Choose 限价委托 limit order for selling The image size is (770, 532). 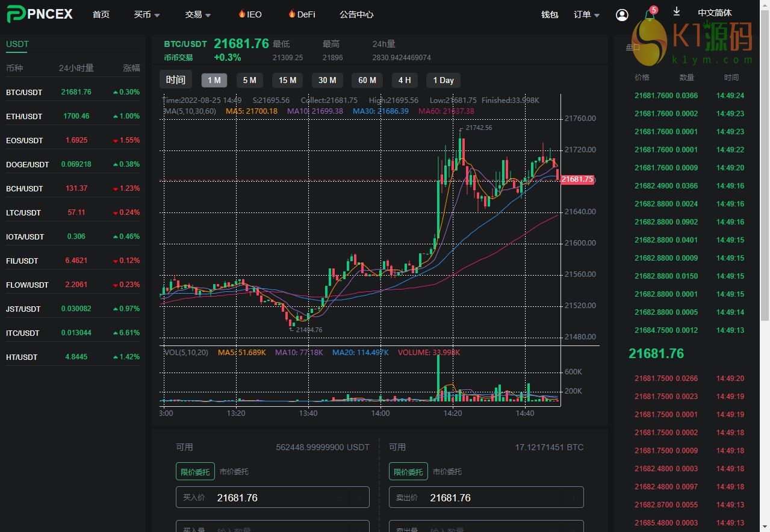click(408, 471)
